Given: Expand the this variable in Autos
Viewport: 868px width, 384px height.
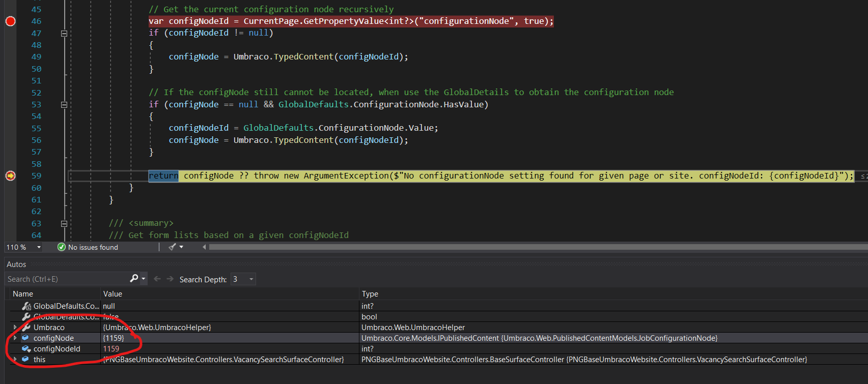Looking at the screenshot, I should pyautogui.click(x=15, y=359).
